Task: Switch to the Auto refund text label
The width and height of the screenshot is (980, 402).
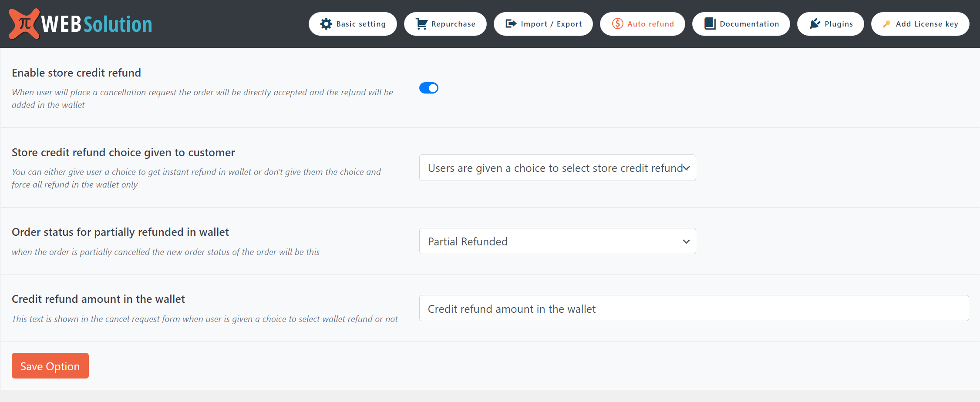Action: (650, 24)
